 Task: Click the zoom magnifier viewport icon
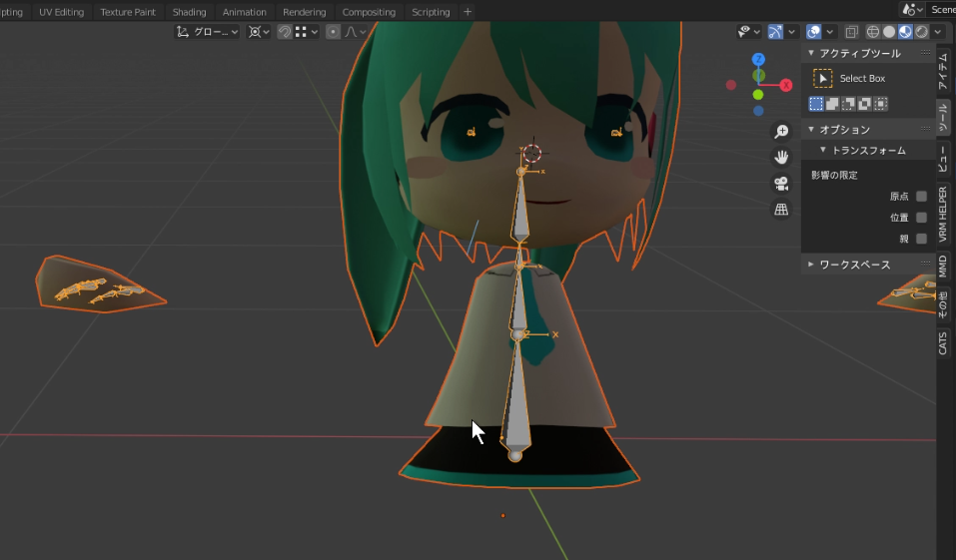(x=781, y=131)
